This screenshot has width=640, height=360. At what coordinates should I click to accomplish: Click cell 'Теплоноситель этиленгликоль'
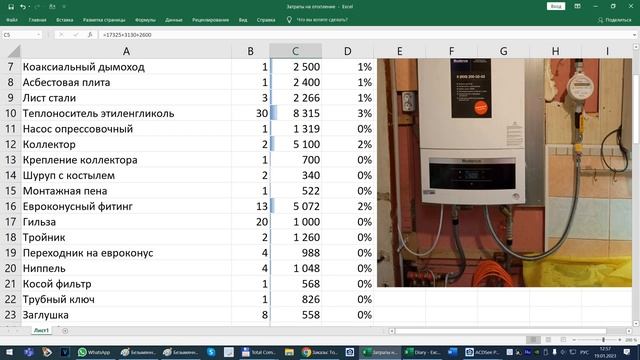coord(126,113)
